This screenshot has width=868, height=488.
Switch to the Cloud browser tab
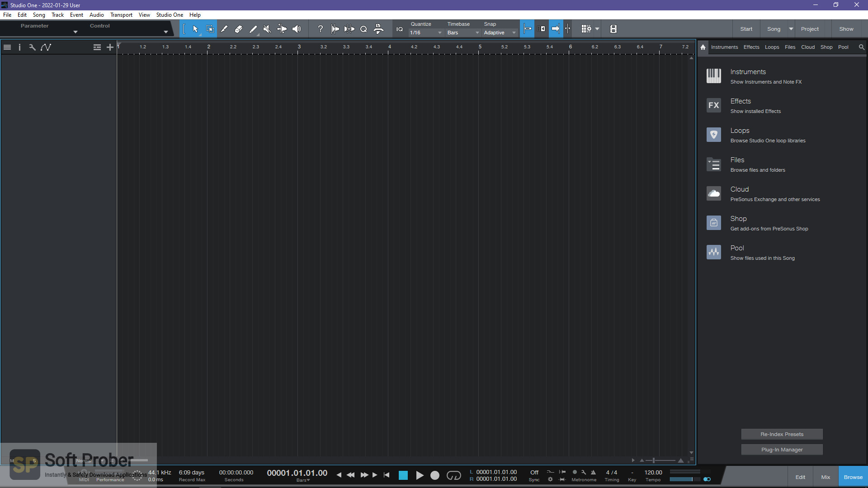[x=808, y=47]
